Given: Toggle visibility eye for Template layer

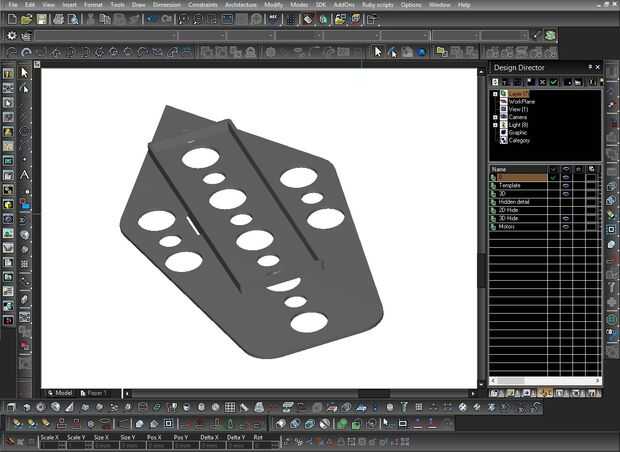Looking at the screenshot, I should (566, 185).
